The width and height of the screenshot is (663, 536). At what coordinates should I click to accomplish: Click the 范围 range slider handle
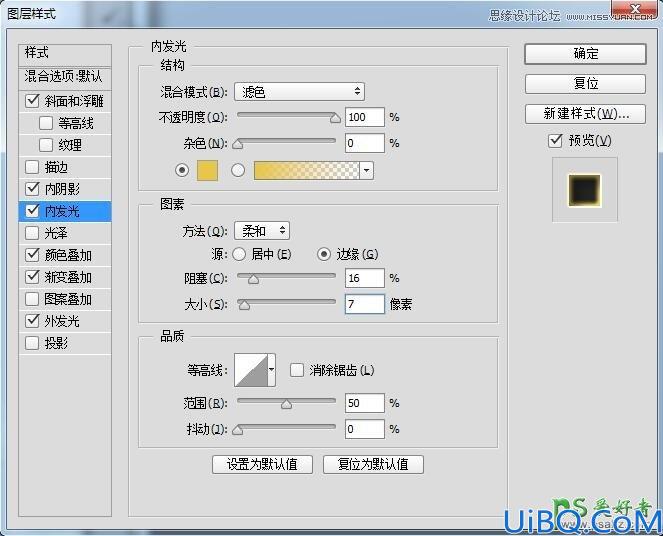click(286, 404)
